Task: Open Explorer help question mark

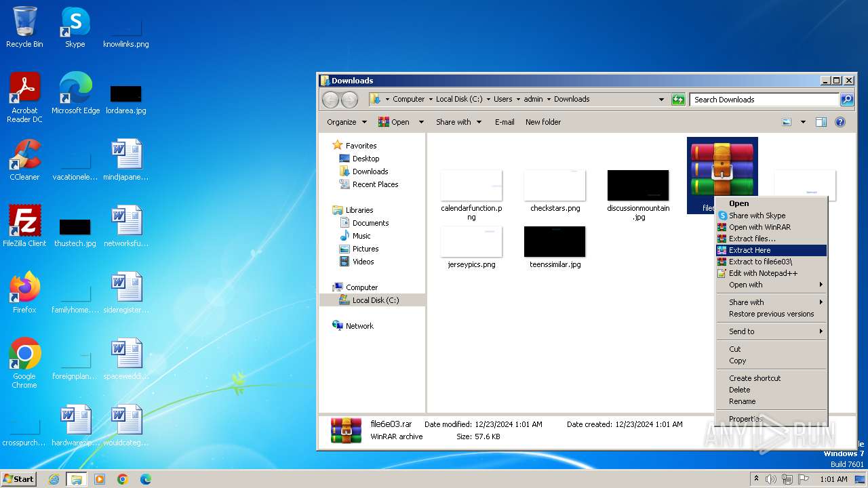Action: 840,122
